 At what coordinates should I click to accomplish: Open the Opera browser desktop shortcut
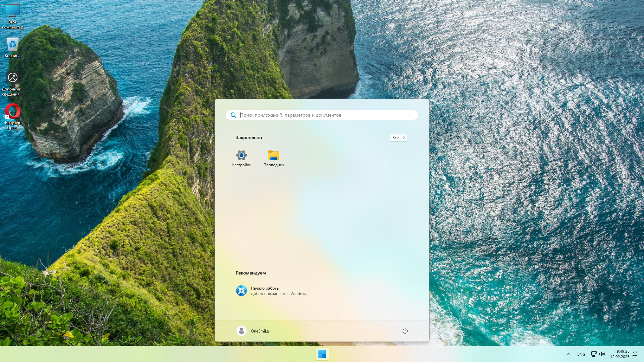(x=12, y=111)
